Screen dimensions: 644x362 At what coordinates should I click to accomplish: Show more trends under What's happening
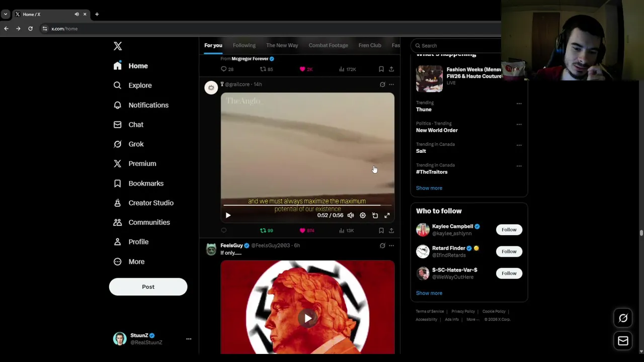pyautogui.click(x=429, y=188)
